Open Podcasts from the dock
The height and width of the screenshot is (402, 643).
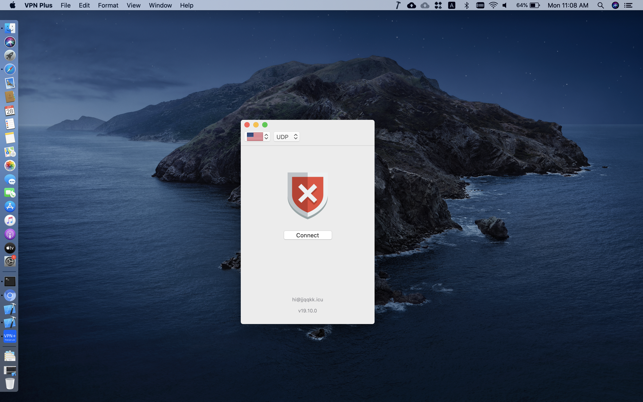point(10,234)
